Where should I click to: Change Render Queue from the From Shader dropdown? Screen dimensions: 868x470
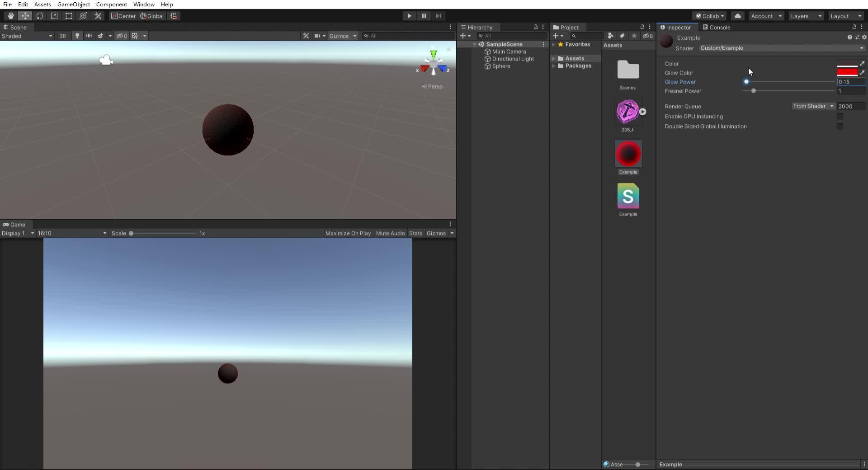tap(813, 106)
